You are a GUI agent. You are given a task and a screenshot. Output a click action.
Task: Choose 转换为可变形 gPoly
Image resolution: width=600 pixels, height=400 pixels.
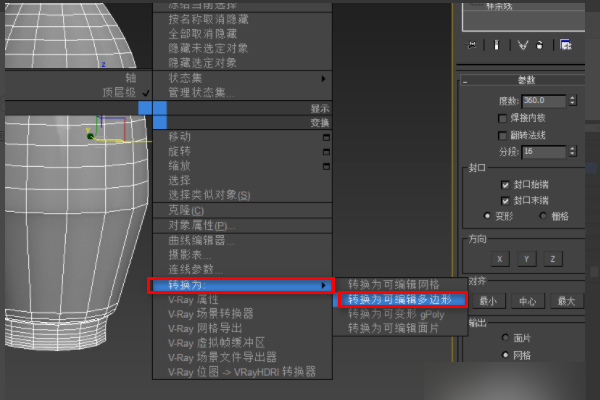[x=396, y=314]
